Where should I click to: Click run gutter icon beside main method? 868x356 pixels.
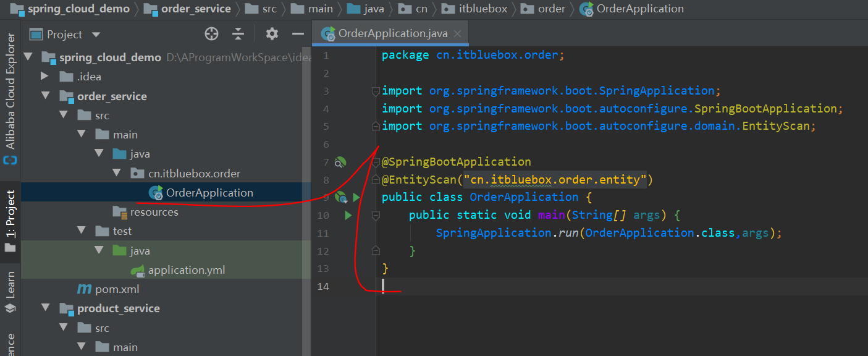(x=348, y=215)
